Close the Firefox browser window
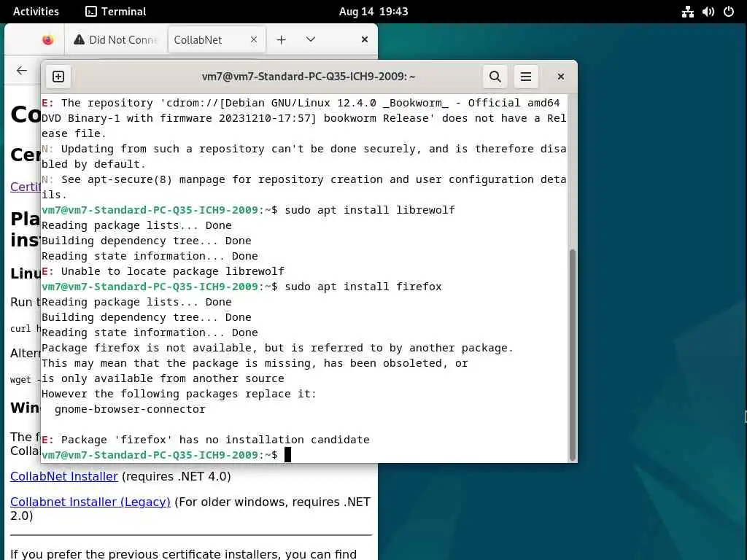The height and width of the screenshot is (560, 747). [365, 39]
